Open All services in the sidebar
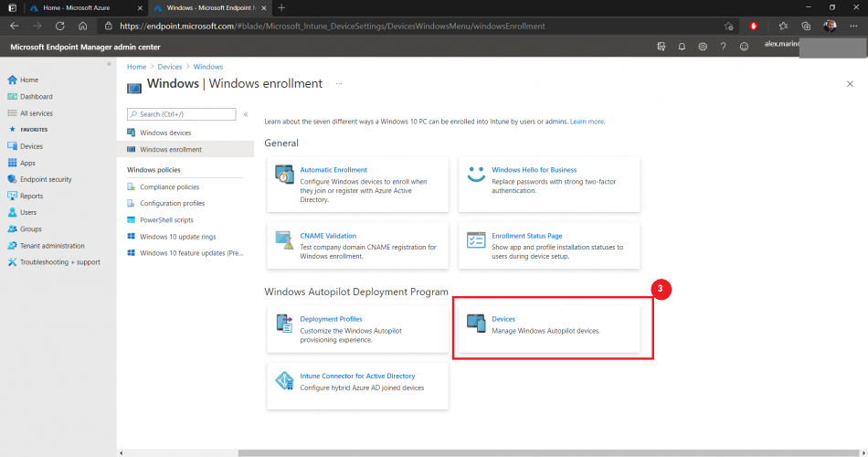 point(30,113)
